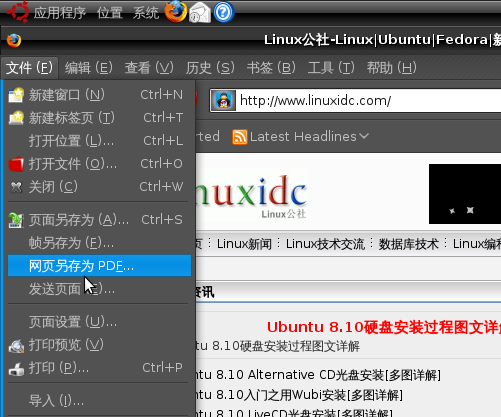Open the 查看 (V) menu

[x=149, y=68]
